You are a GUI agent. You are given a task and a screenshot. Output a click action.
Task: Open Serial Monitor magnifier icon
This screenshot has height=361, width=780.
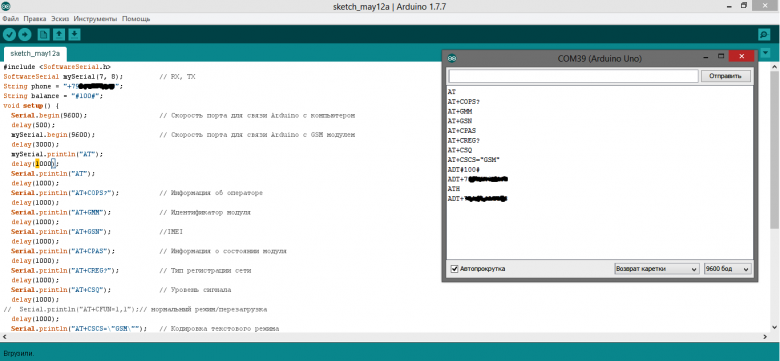click(x=764, y=34)
